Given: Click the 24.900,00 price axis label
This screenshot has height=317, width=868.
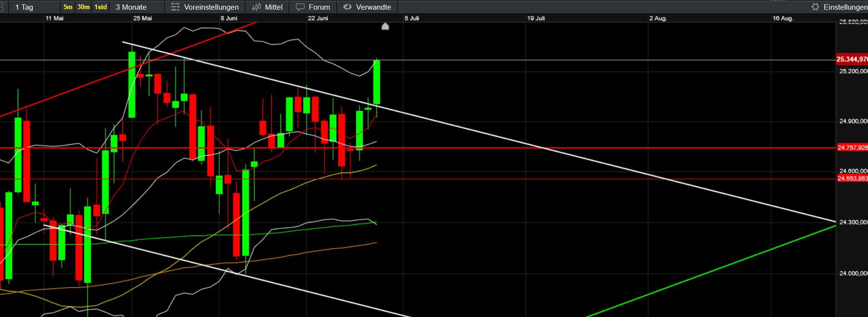Looking at the screenshot, I should pyautogui.click(x=853, y=121).
